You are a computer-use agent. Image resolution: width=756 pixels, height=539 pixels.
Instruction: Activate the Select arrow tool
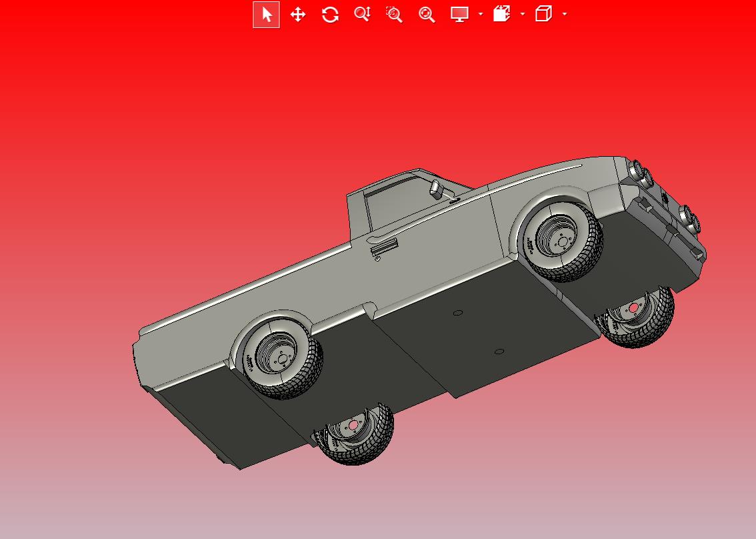(266, 15)
